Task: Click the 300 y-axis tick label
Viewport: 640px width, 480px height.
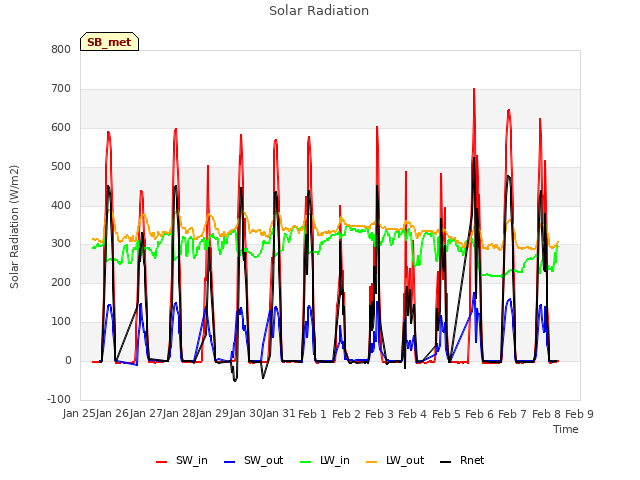Action: (61, 244)
